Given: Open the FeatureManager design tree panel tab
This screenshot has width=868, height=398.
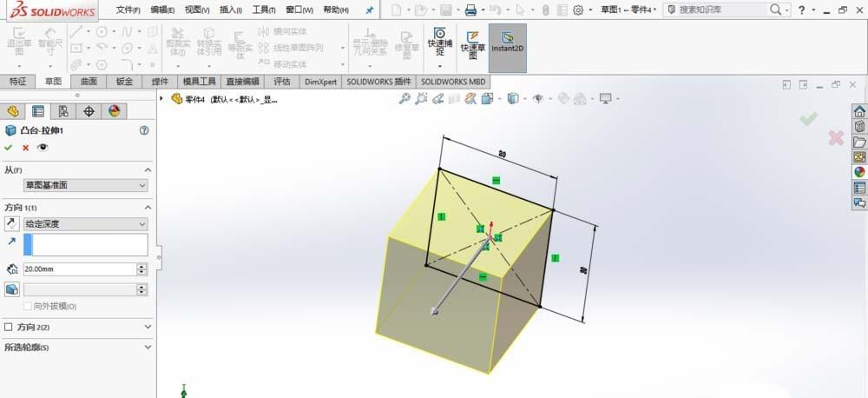Looking at the screenshot, I should pyautogui.click(x=13, y=111).
